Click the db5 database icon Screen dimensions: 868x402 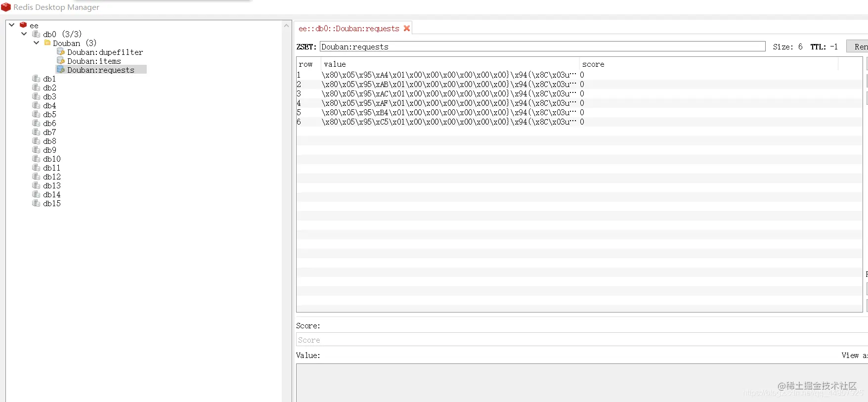pyautogui.click(x=36, y=114)
